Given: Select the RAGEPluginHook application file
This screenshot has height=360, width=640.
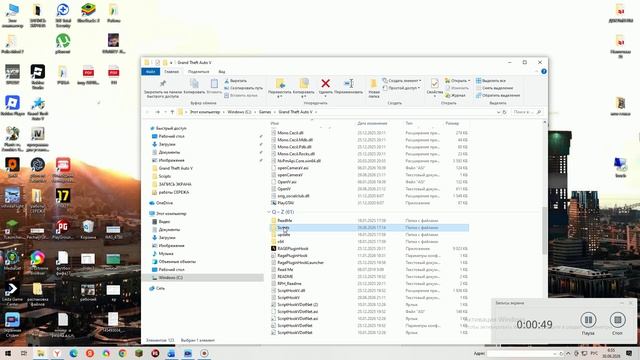Looking at the screenshot, I should point(293,249).
